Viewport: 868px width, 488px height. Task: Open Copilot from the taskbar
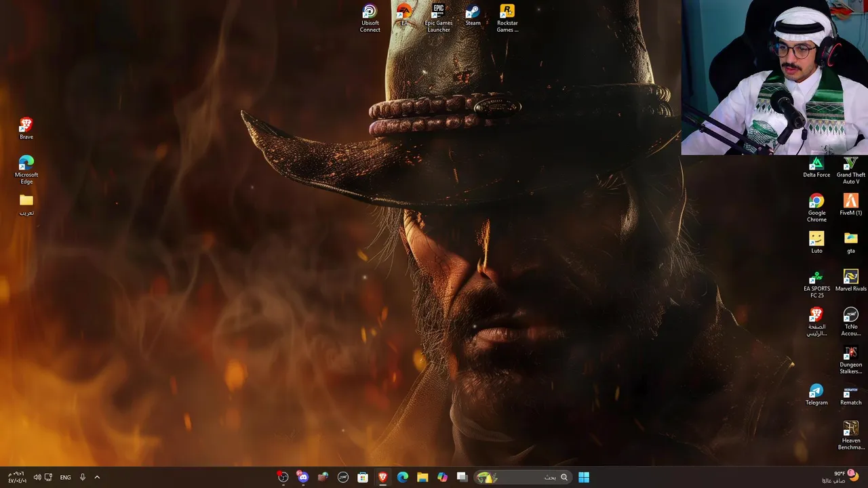click(442, 477)
